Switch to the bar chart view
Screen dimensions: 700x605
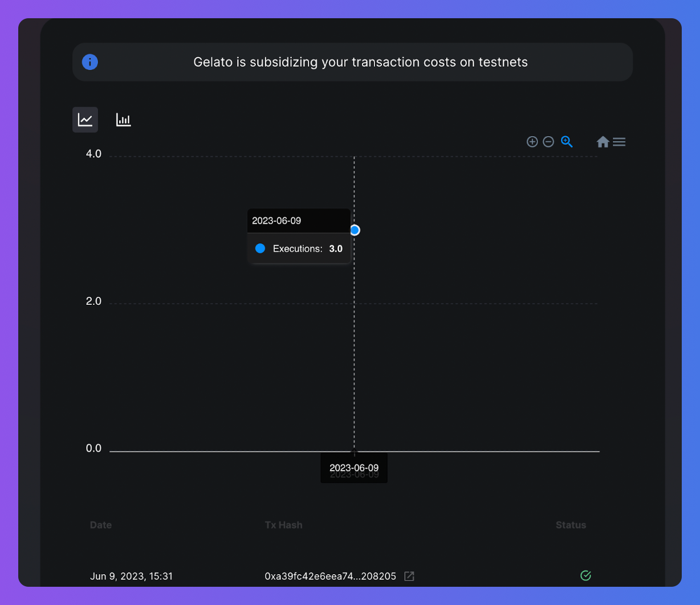(x=123, y=120)
